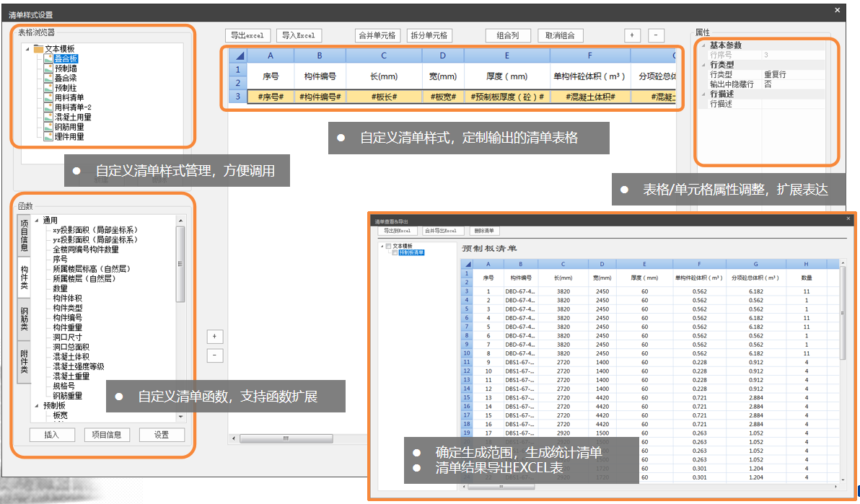Click the 钢筋用量 template icon
Viewport: 860px width, 504px height.
[x=48, y=127]
